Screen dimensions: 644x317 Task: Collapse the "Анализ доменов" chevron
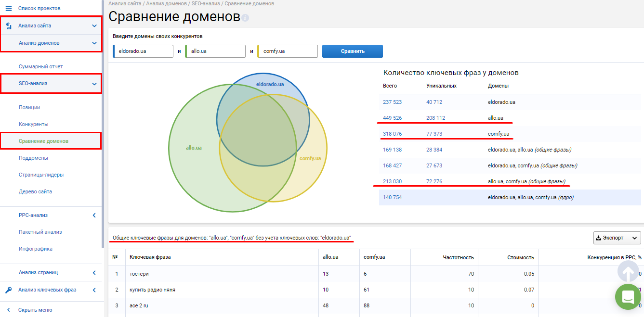tap(95, 43)
